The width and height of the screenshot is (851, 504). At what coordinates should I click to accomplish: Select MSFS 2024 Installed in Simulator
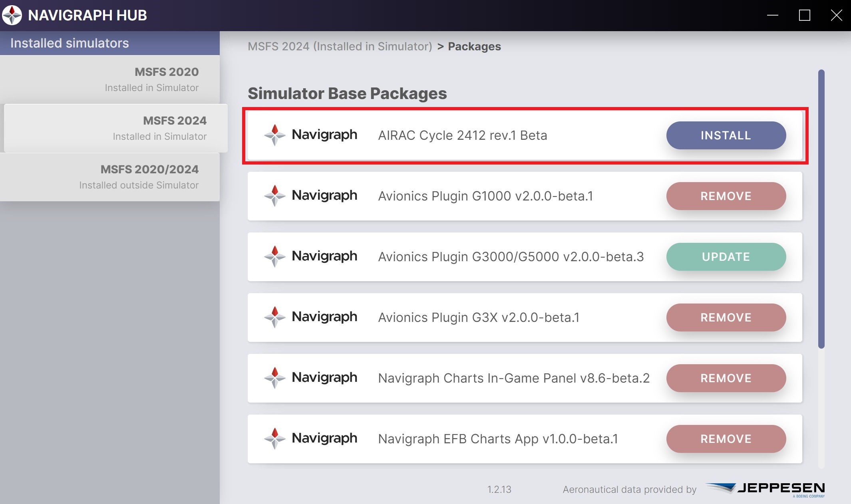point(116,128)
